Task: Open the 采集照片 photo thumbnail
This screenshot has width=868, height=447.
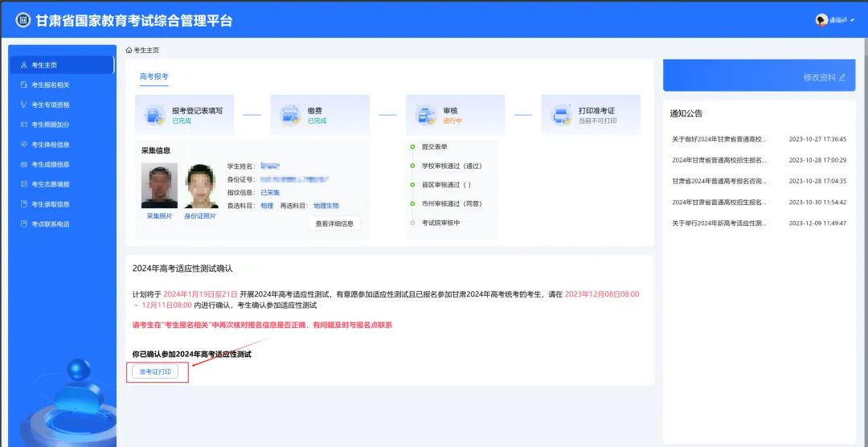Action: pyautogui.click(x=159, y=186)
